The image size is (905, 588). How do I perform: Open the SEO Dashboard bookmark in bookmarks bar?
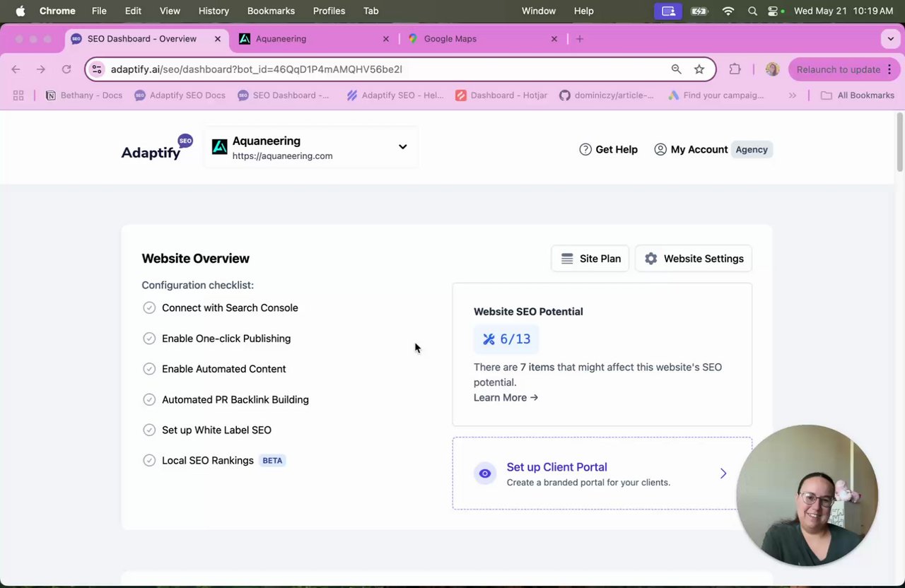click(x=284, y=95)
